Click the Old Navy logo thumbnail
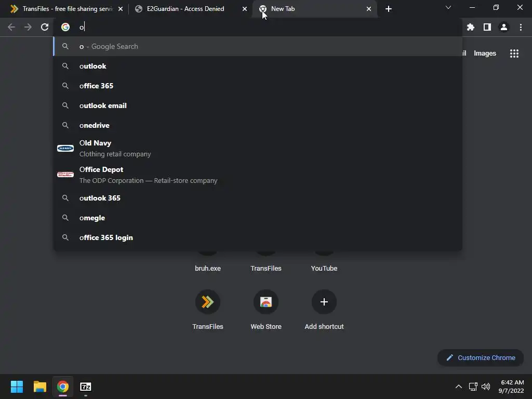532x399 pixels. tap(65, 148)
